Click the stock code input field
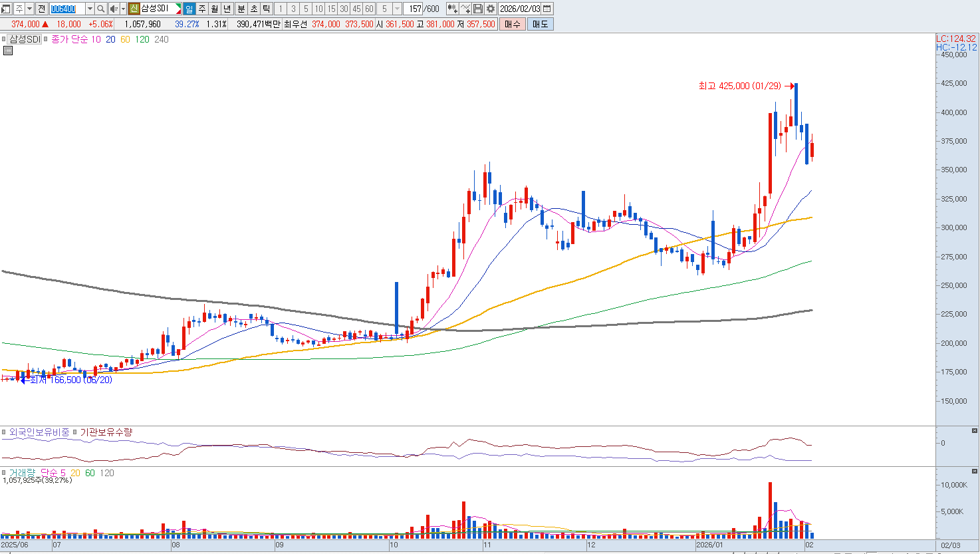 pyautogui.click(x=67, y=9)
